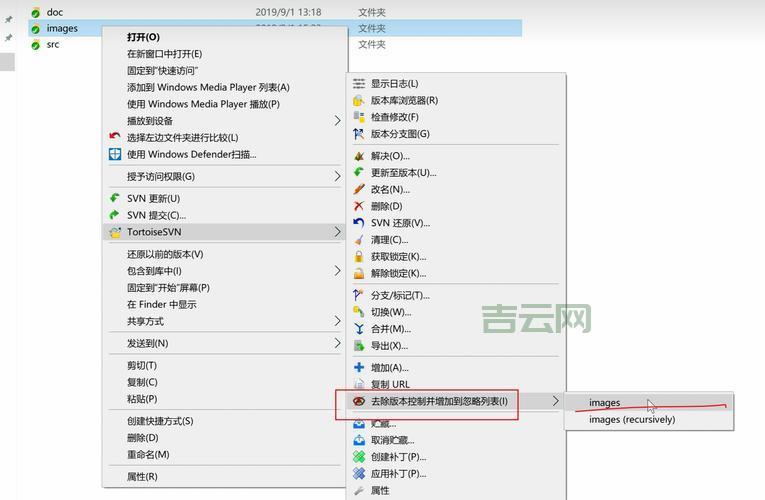
Task: Select the src folder row
Action: 275,44
